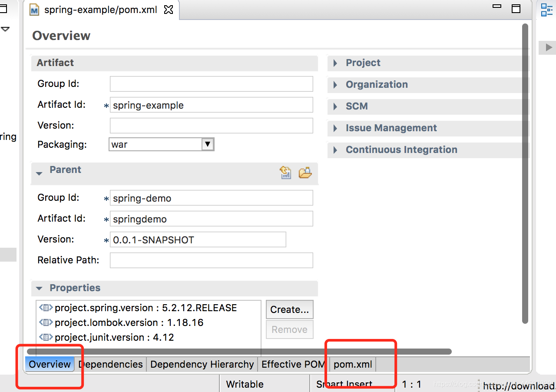Click the Artifact Group Id field
The image size is (556, 392).
coord(212,84)
